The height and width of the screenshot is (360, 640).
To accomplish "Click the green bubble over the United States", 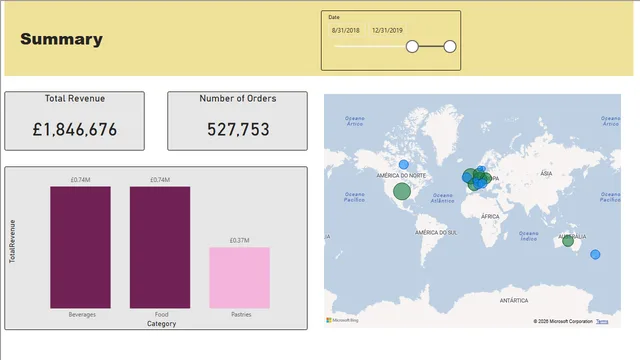I will point(402,191).
